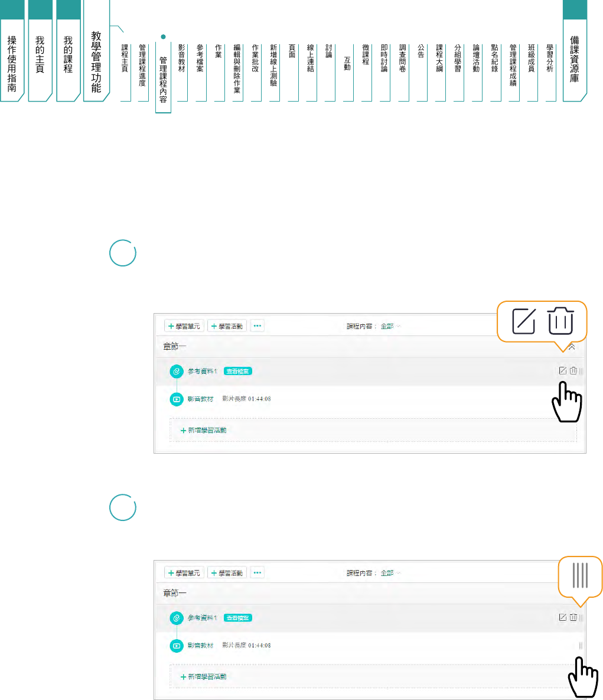Open the 課程內容 全部 dropdown in upper panel
Image resolution: width=603 pixels, height=700 pixels.
tap(389, 326)
